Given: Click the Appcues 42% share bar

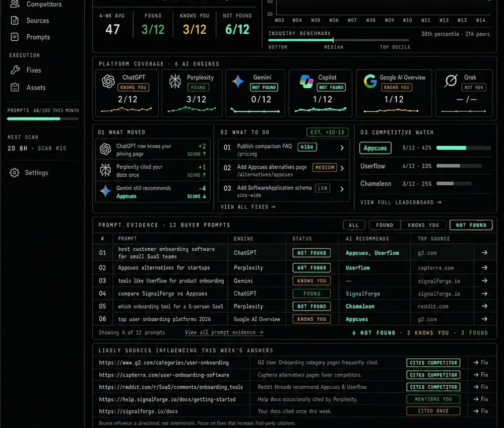Looking at the screenshot, I should pyautogui.click(x=464, y=148).
